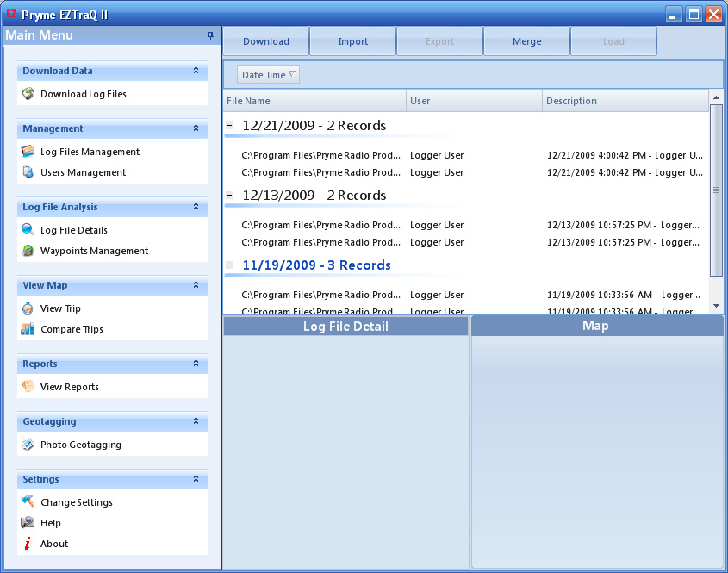Click the Waypoints Management globe icon
This screenshot has height=573, width=728.
(x=28, y=251)
